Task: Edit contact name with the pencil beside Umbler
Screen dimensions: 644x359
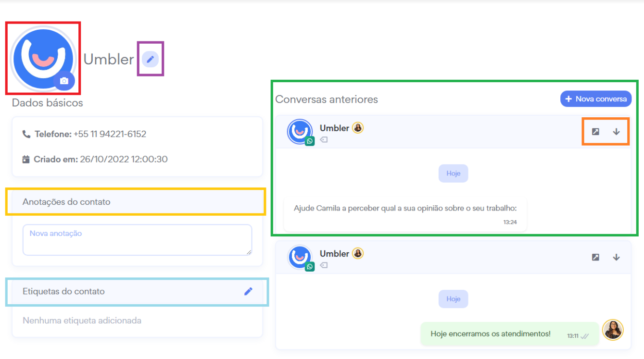Action: click(151, 59)
